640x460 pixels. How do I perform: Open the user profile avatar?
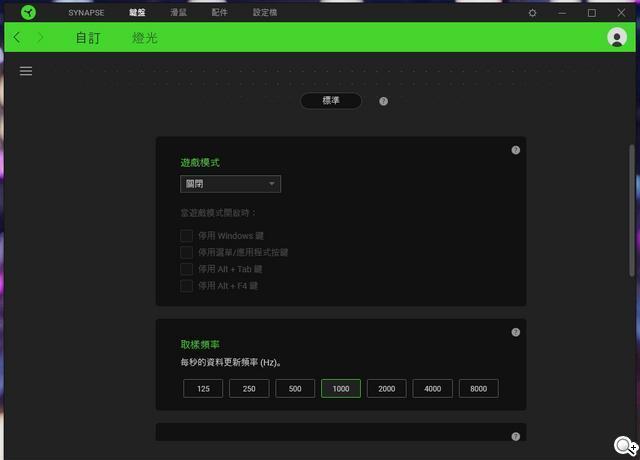click(616, 38)
